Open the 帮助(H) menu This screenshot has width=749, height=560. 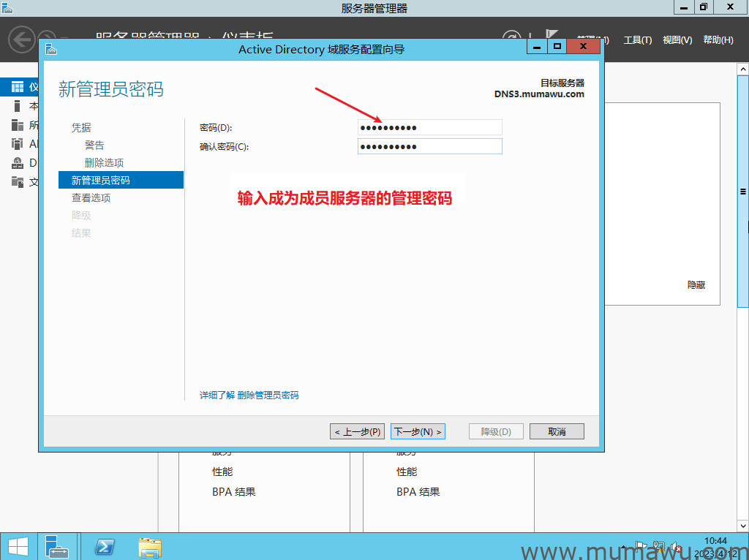(x=718, y=40)
